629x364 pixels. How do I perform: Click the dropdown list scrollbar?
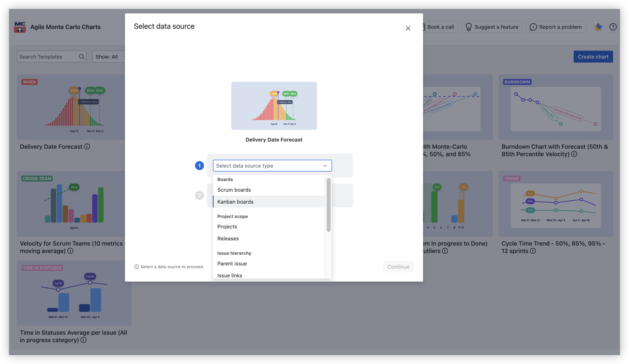[328, 205]
